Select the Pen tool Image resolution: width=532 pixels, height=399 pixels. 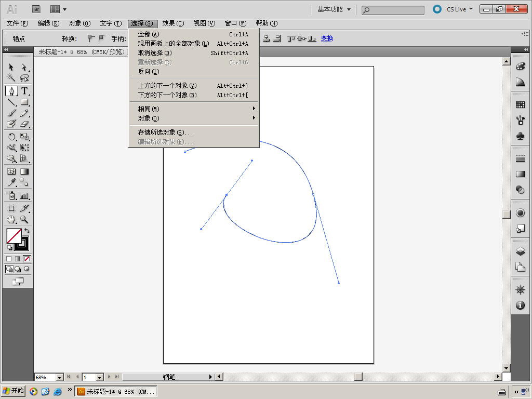[11, 91]
